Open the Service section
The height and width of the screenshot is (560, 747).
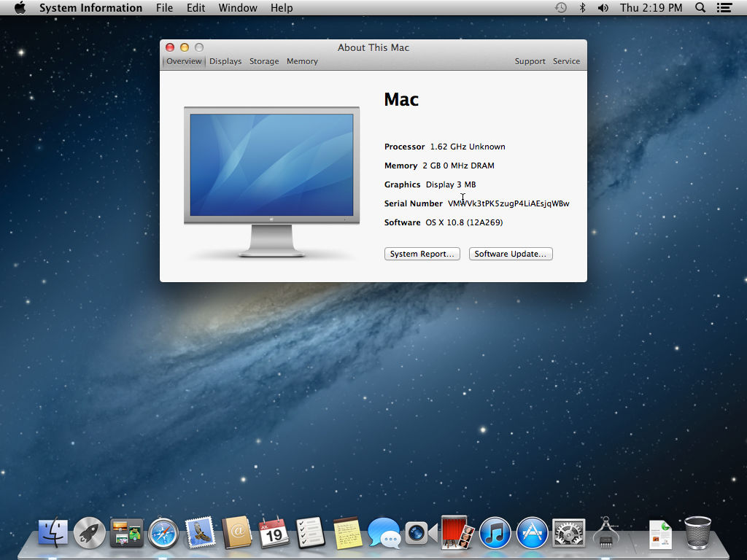(x=566, y=61)
